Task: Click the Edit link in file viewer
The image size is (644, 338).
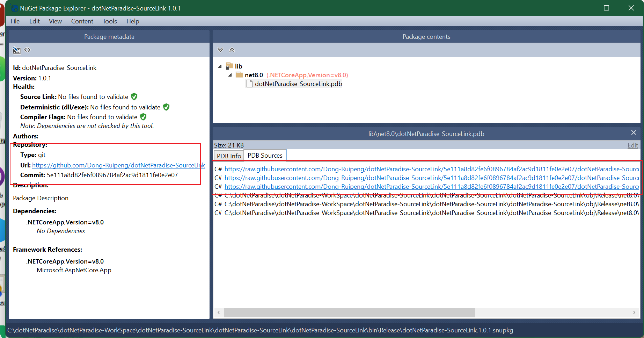Action: coord(632,145)
